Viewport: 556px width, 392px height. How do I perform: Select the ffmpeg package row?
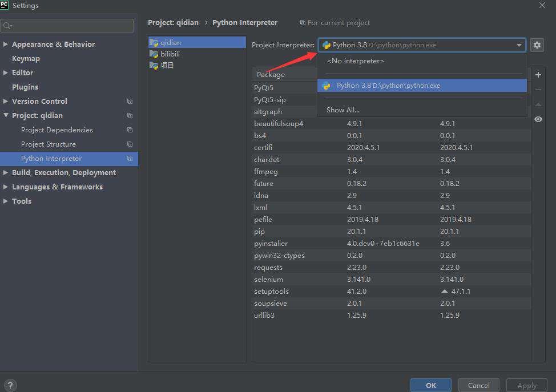[x=392, y=172]
